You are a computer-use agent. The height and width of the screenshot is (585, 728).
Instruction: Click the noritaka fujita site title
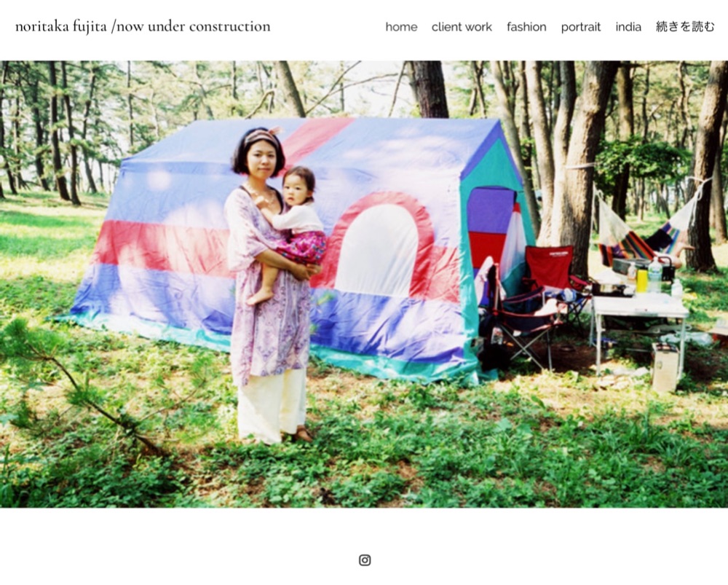[143, 26]
